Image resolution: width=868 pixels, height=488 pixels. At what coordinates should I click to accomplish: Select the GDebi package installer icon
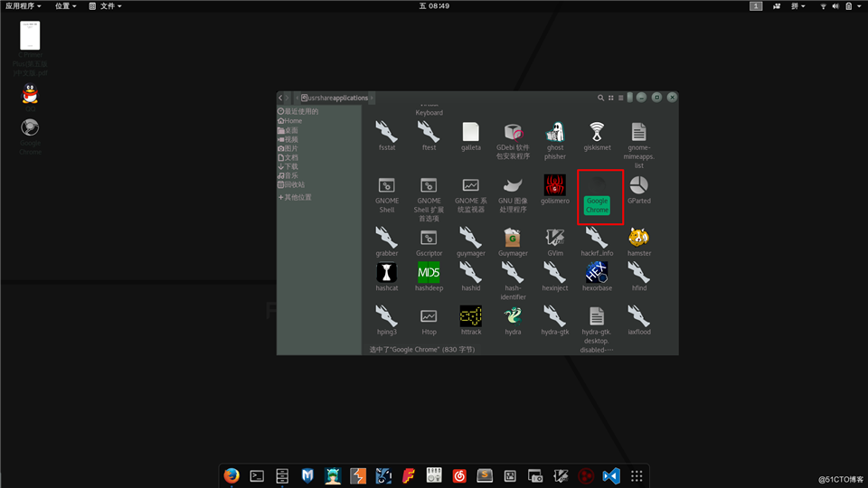pyautogui.click(x=513, y=132)
